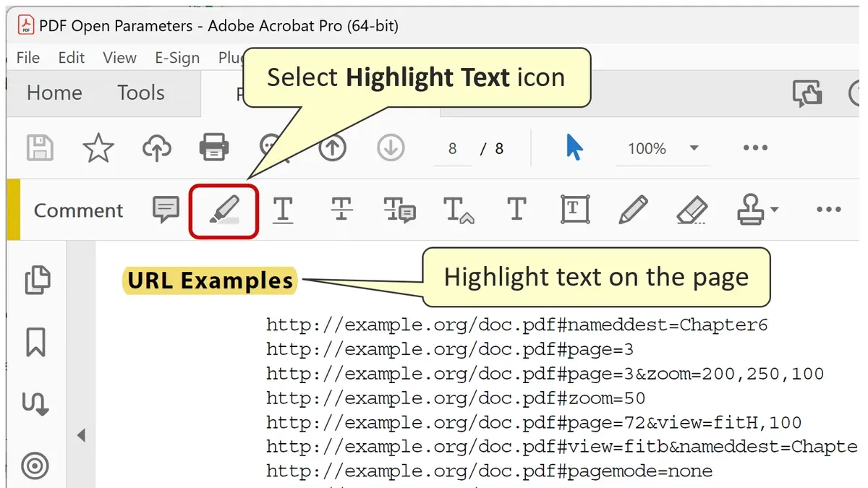Open the zoom level dropdown
Screen dimensions: 868x488
(x=694, y=148)
